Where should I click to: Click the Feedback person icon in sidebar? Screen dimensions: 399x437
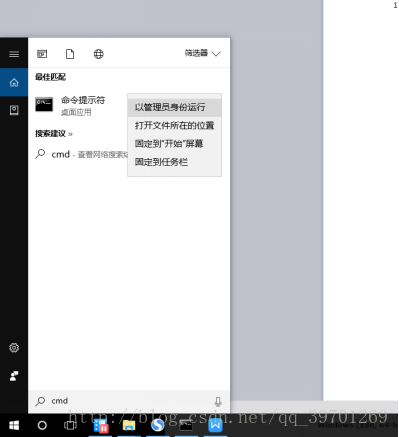14,376
